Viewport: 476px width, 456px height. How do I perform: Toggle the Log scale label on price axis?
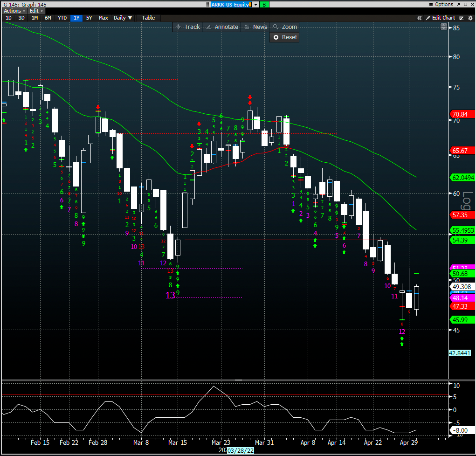(x=468, y=201)
